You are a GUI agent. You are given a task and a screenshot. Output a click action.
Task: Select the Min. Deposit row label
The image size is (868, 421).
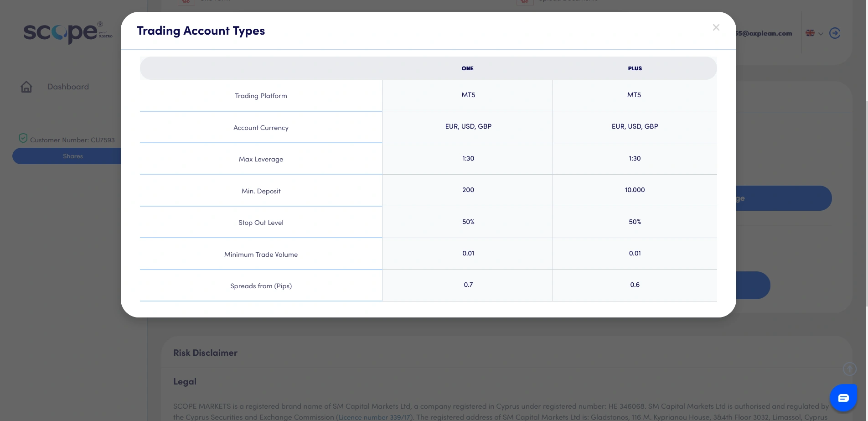pyautogui.click(x=261, y=191)
